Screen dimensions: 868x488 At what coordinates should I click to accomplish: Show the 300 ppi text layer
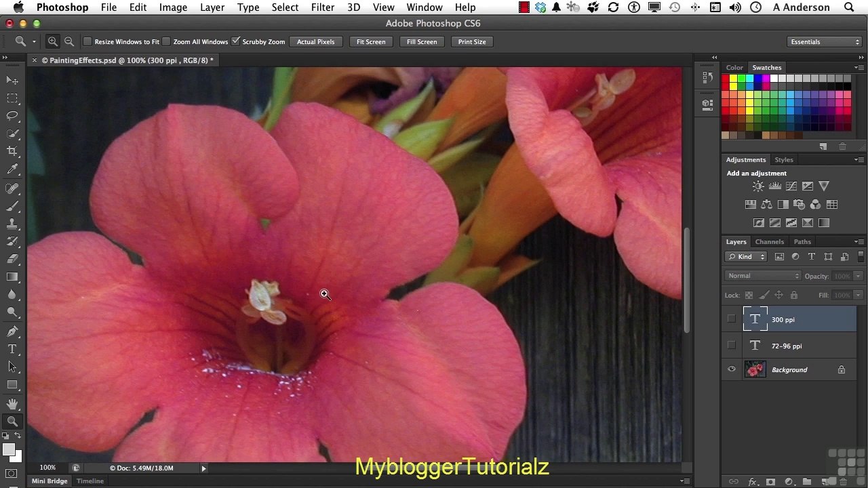click(731, 319)
